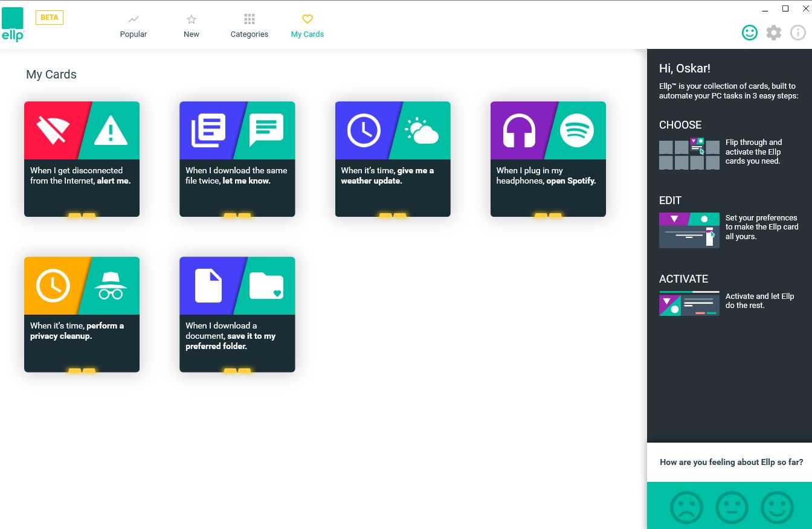The height and width of the screenshot is (529, 812).
Task: Select the neutral face feedback icon
Action: click(732, 507)
